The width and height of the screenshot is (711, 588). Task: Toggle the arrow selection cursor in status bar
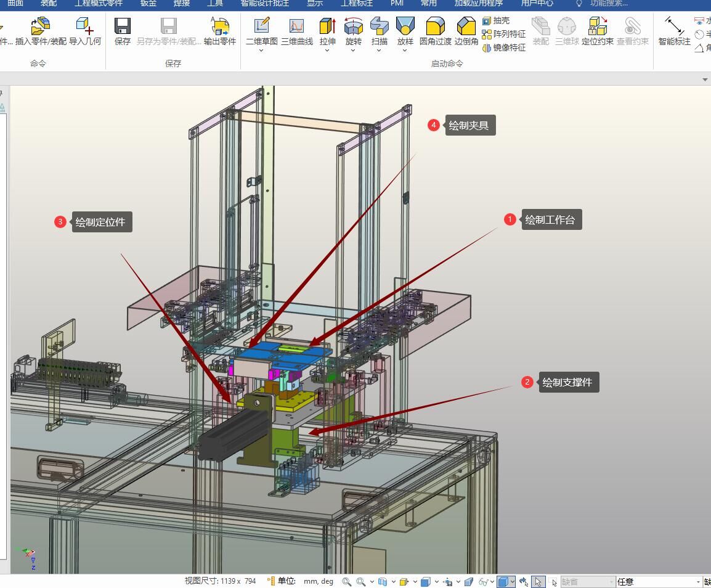click(x=538, y=582)
